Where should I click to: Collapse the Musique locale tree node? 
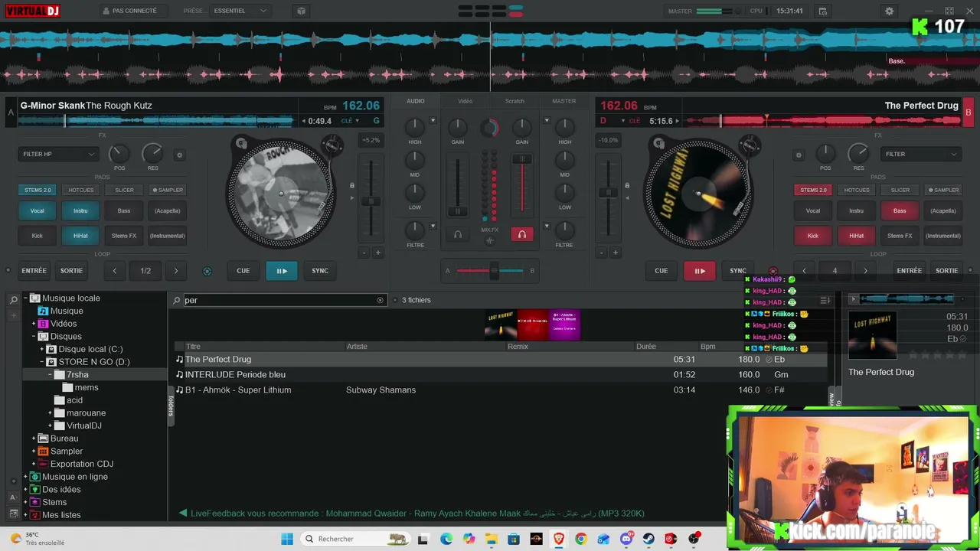[x=25, y=298]
